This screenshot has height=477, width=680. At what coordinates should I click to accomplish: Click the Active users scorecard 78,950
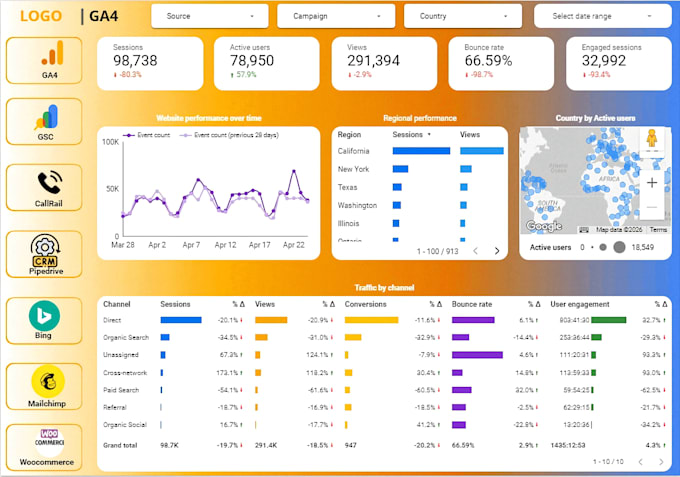(x=267, y=63)
